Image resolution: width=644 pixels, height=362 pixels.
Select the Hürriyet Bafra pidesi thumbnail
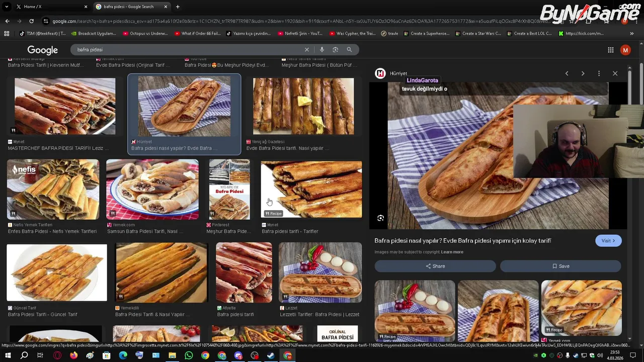pyautogui.click(x=184, y=107)
